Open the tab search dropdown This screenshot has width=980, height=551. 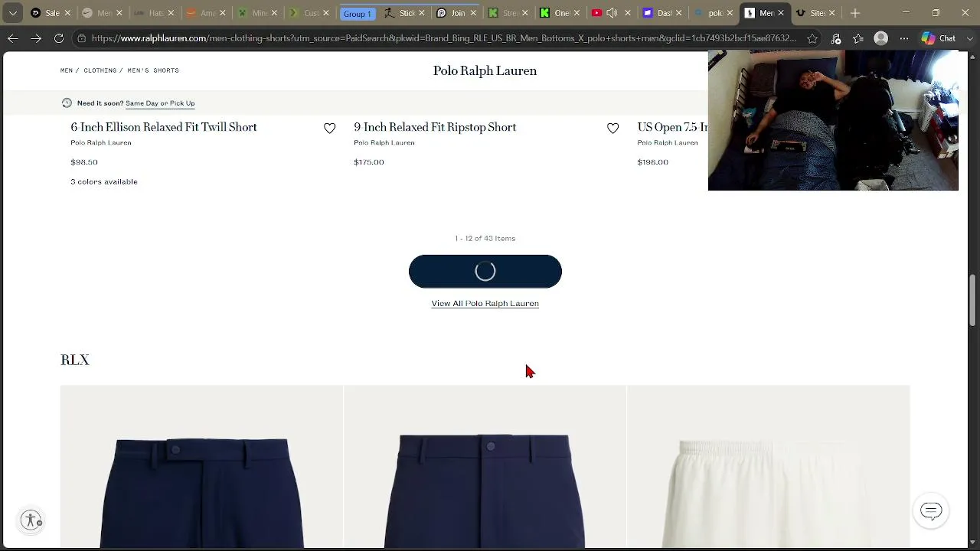coord(13,13)
